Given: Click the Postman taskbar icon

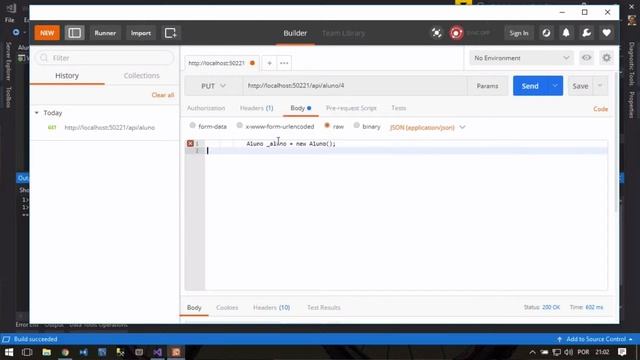Looking at the screenshot, I should click(x=176, y=352).
